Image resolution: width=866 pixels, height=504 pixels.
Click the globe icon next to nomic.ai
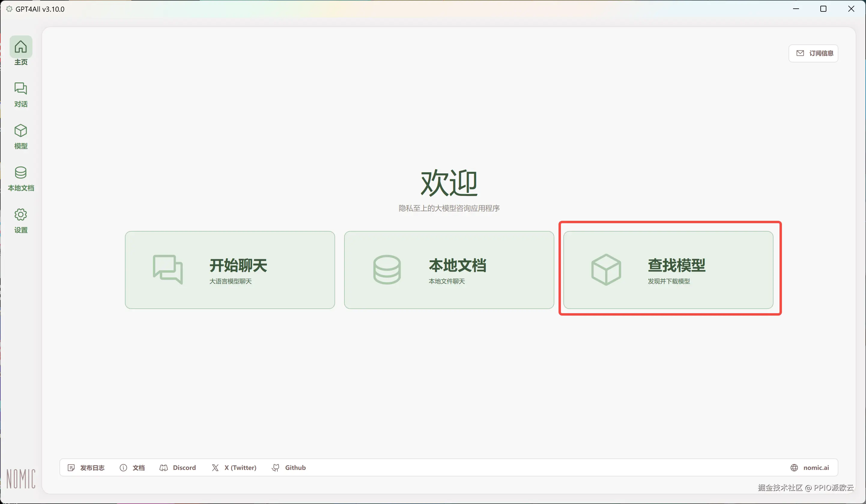coord(794,468)
